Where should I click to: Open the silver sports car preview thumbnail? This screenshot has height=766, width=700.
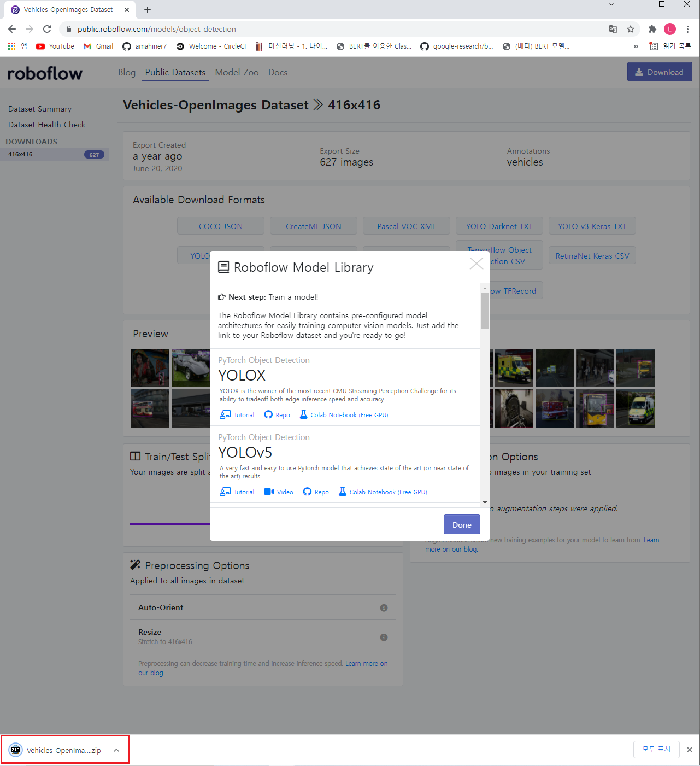pyautogui.click(x=191, y=368)
